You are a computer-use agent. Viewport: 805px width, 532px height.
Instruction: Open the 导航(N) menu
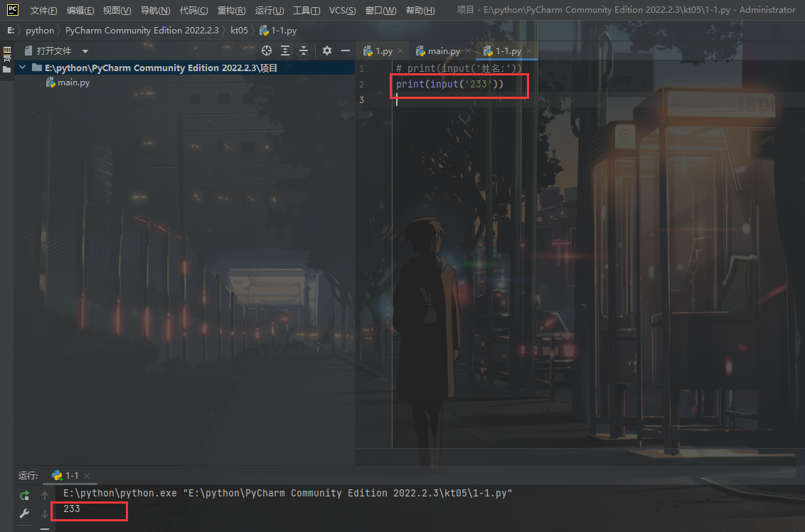pos(155,10)
